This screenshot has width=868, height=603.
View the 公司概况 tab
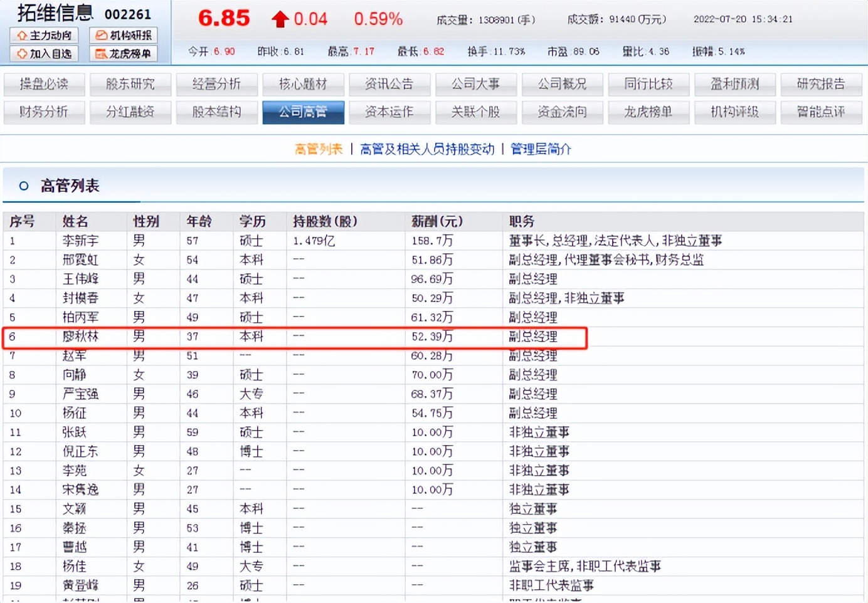(562, 84)
